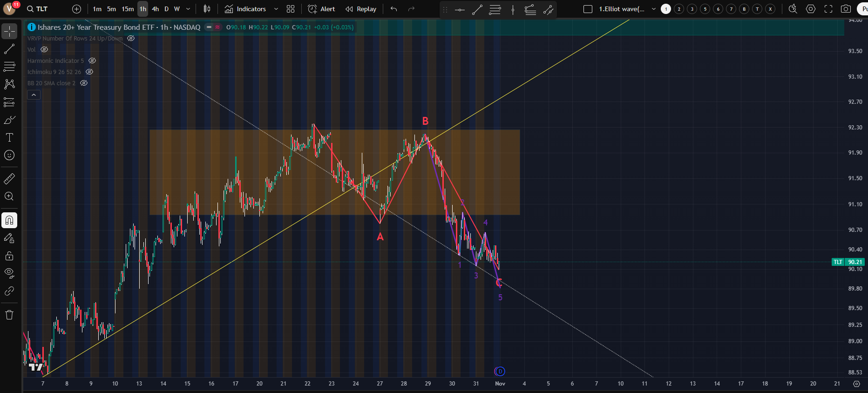Image resolution: width=868 pixels, height=393 pixels.
Task: Open the Fibonacci retracement tools
Action: coord(9,67)
